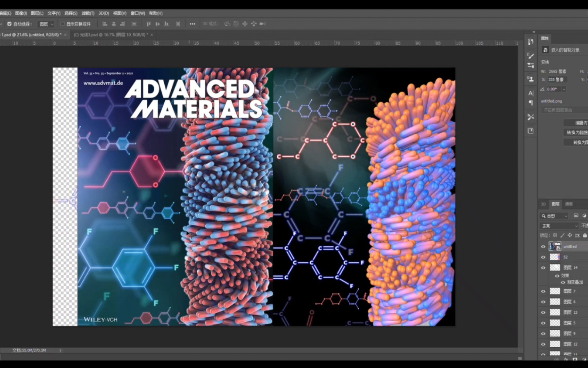The width and height of the screenshot is (588, 368).
Task: Click align top edges icon
Action: 148,24
